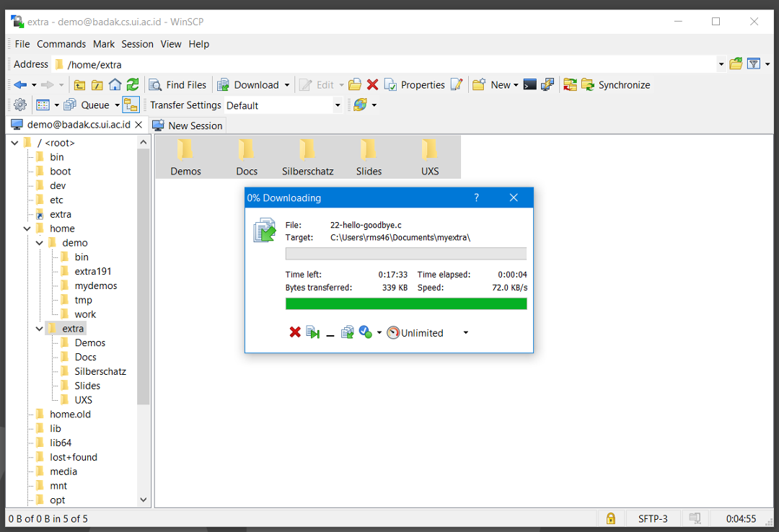Open the terminal console icon

530,85
